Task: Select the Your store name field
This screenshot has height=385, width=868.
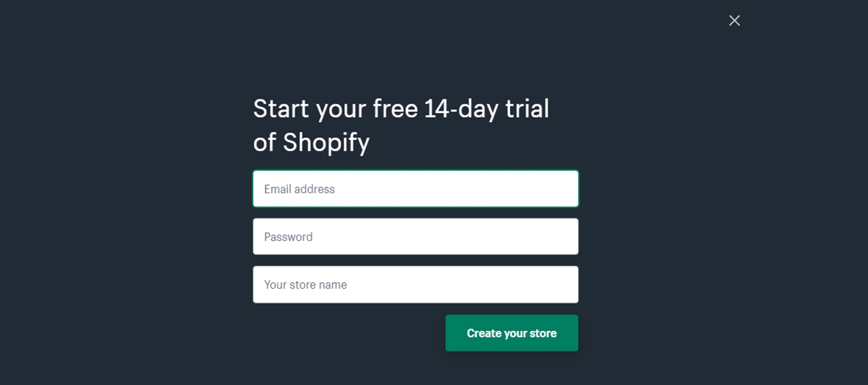Action: [x=415, y=284]
